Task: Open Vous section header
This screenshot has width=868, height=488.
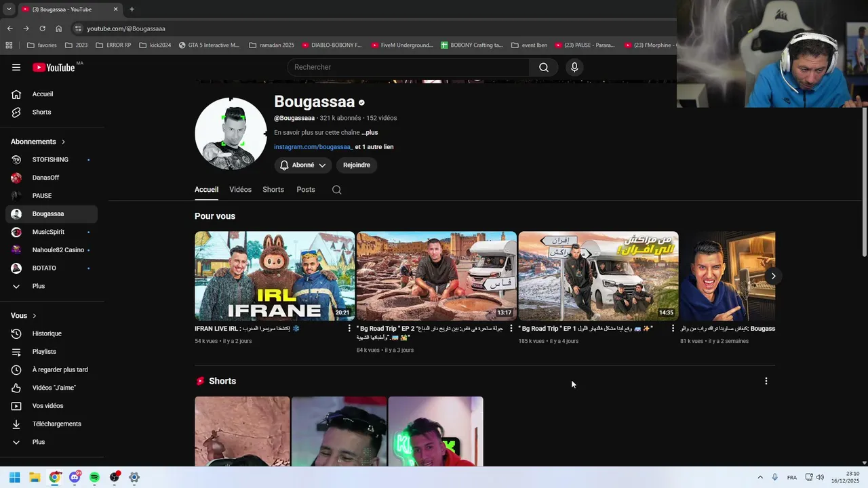Action: (24, 316)
